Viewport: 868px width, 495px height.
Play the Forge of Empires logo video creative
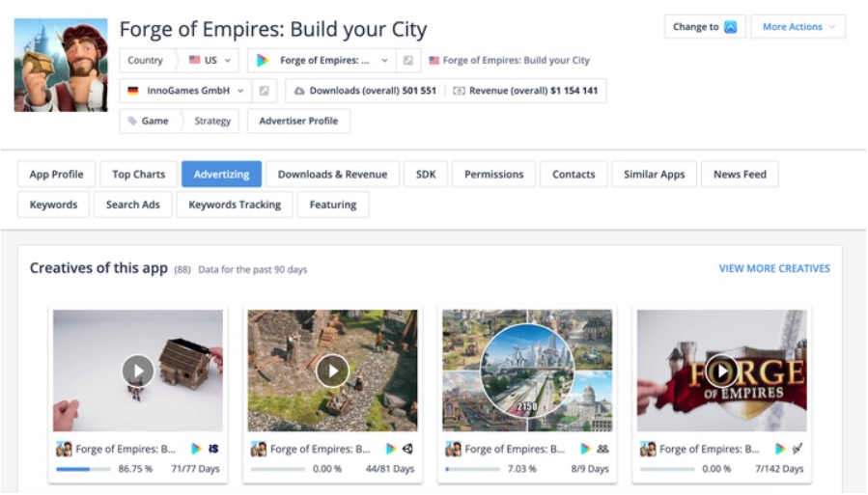click(x=721, y=371)
